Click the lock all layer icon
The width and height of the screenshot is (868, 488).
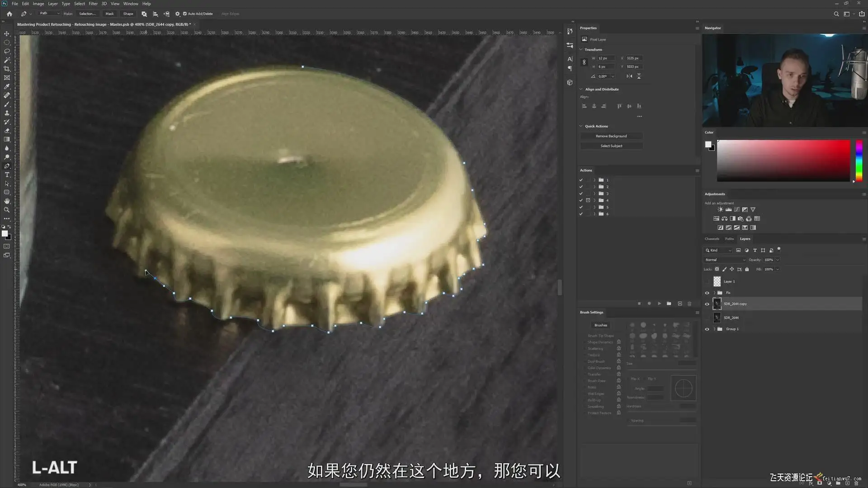pyautogui.click(x=747, y=269)
